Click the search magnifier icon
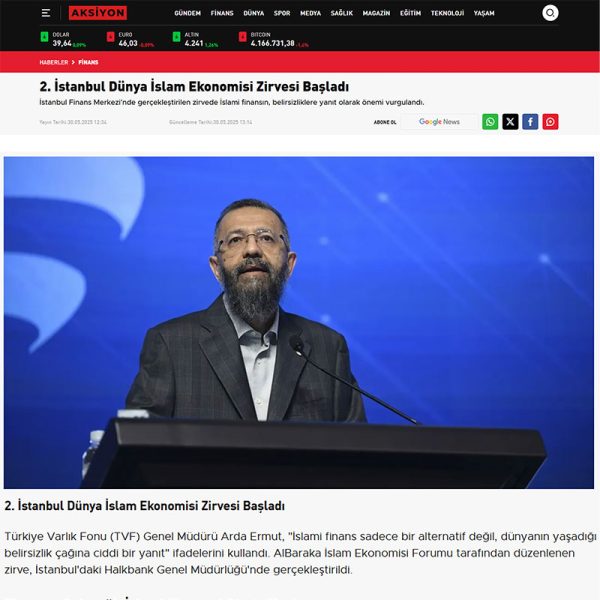The width and height of the screenshot is (600, 600). coord(550,13)
